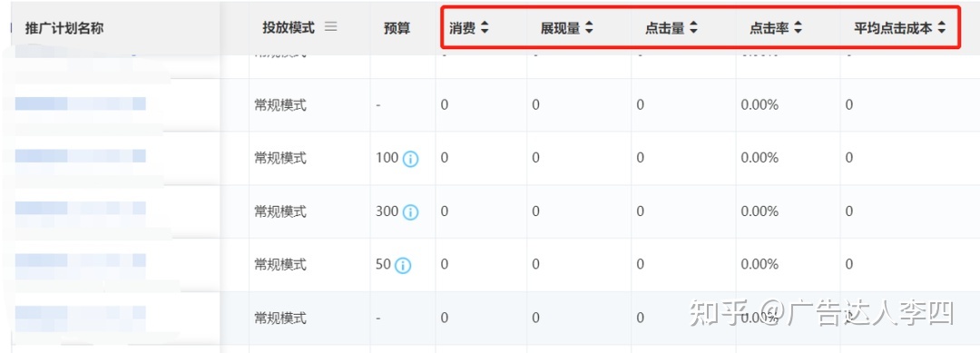Sort the table by 平均点击成本
The height and width of the screenshot is (353, 980).
pyautogui.click(x=941, y=28)
